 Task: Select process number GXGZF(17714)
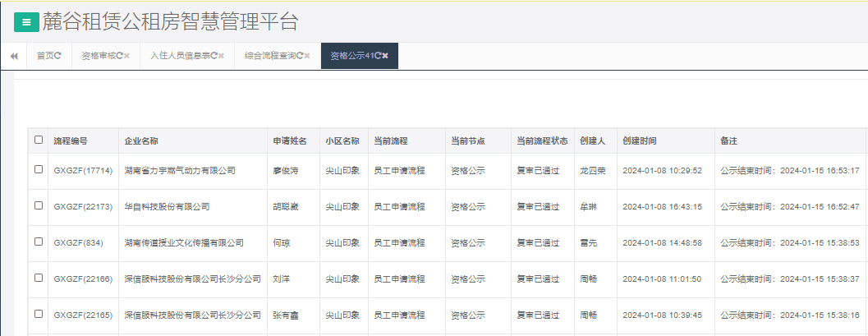tap(83, 171)
